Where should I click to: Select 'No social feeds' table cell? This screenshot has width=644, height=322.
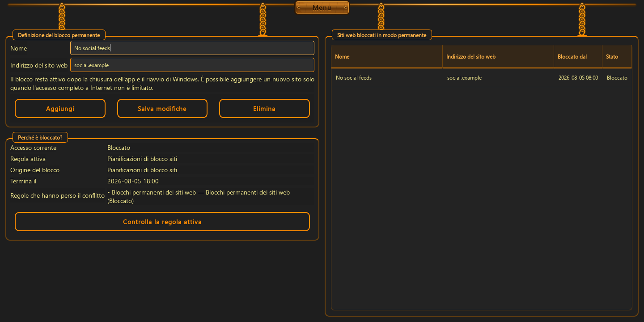387,78
